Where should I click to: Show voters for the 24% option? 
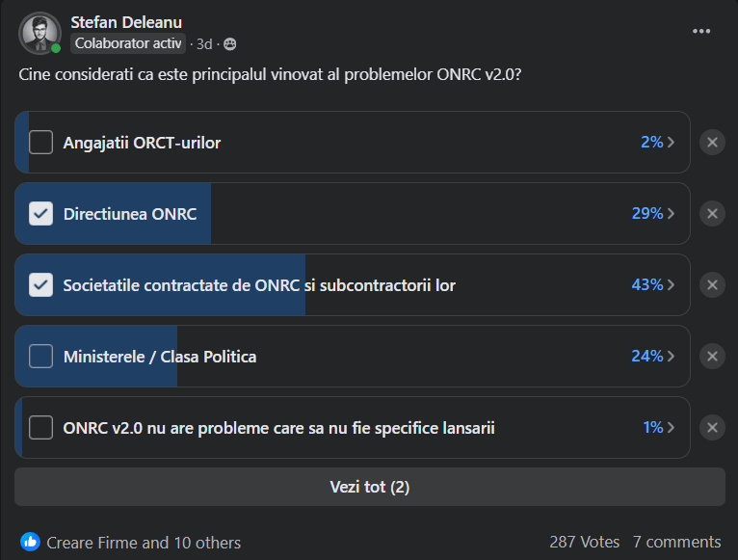(652, 357)
